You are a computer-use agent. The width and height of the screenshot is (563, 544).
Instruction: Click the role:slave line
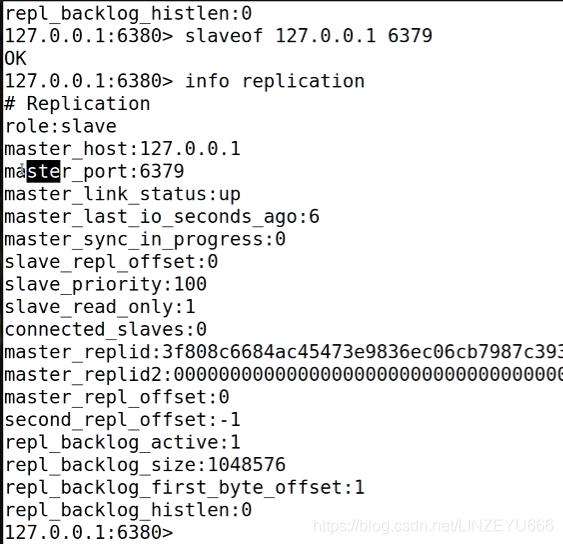click(61, 126)
